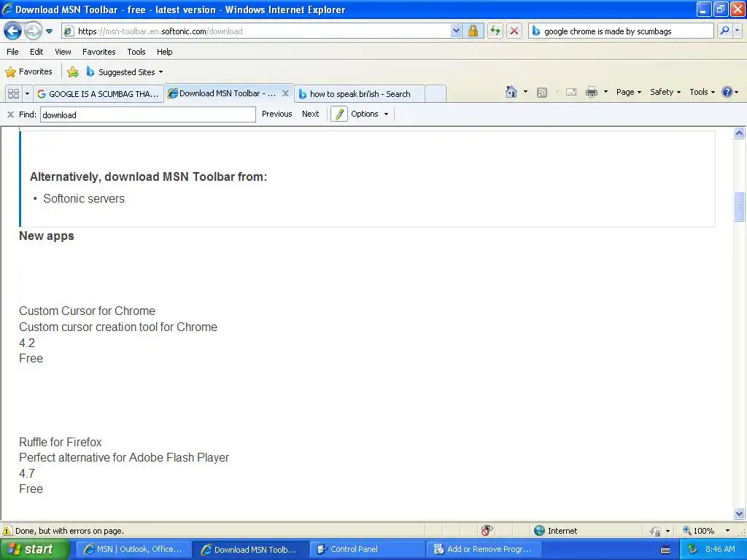Open the Find bar Options dropdown
This screenshot has height=560, width=747.
(370, 114)
